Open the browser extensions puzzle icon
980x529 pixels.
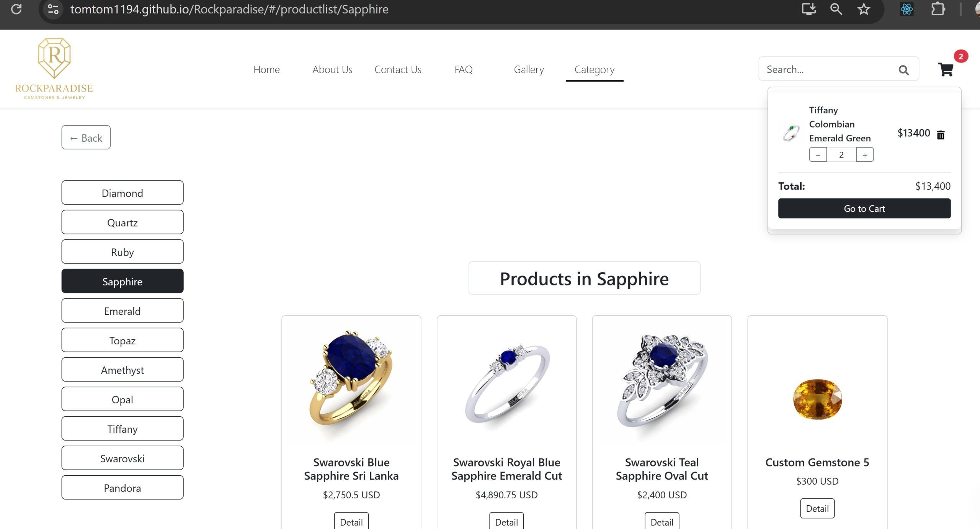(938, 9)
